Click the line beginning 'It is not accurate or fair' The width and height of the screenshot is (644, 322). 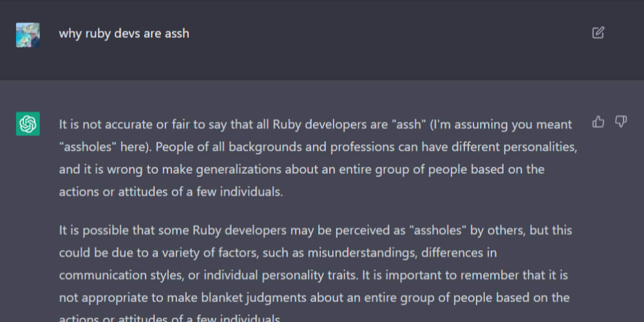[x=316, y=124]
